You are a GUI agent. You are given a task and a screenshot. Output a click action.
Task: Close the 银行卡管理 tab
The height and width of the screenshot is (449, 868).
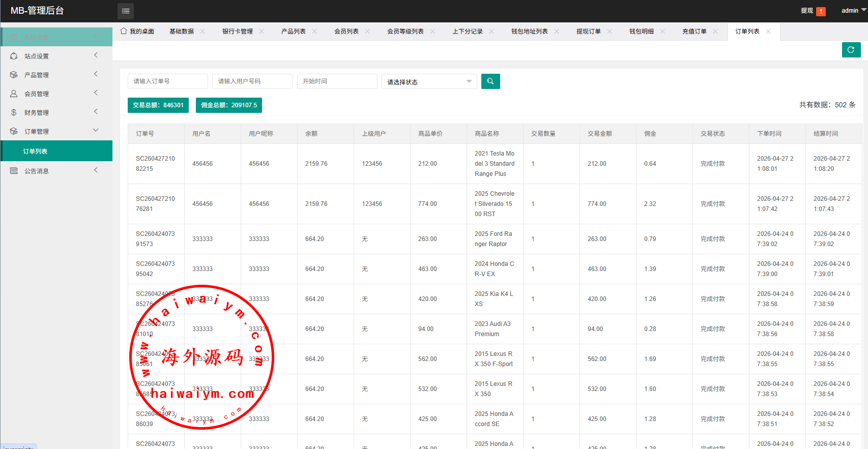point(262,32)
